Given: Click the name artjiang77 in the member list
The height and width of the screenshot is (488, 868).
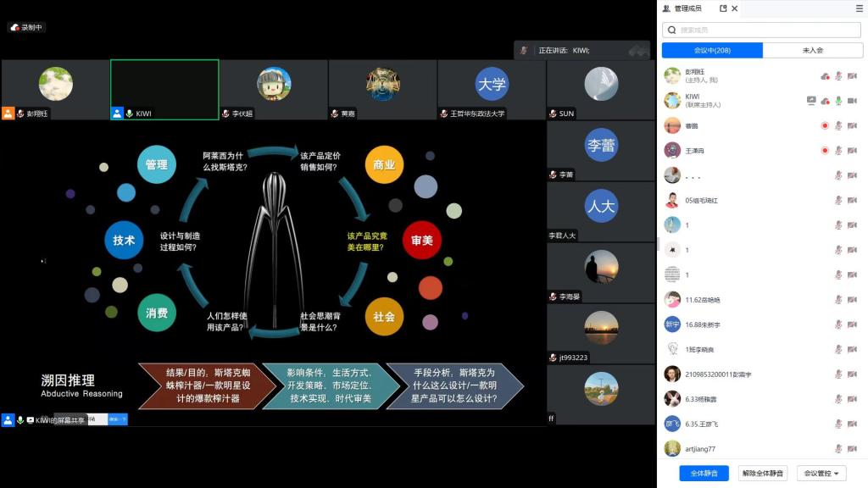Looking at the screenshot, I should (700, 449).
